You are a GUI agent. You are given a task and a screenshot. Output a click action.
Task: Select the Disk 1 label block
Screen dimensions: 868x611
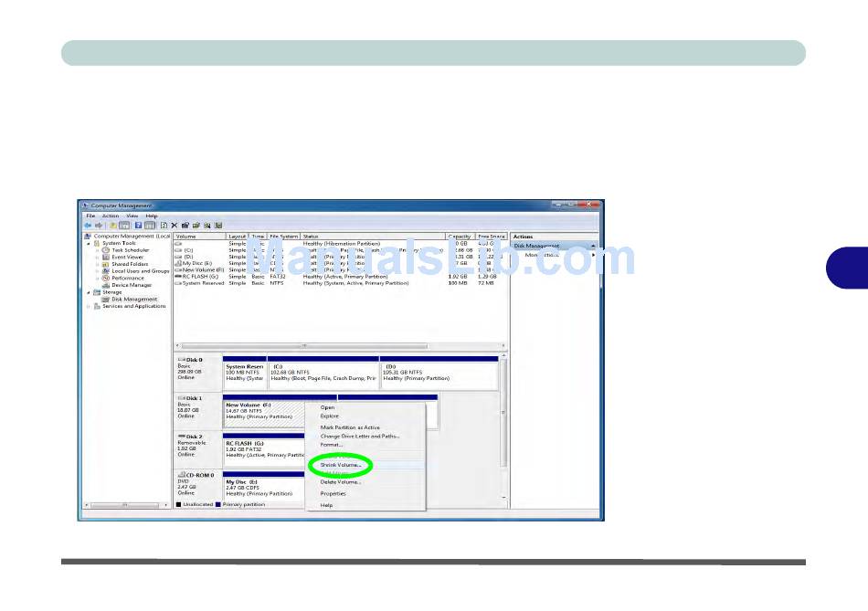(197, 411)
